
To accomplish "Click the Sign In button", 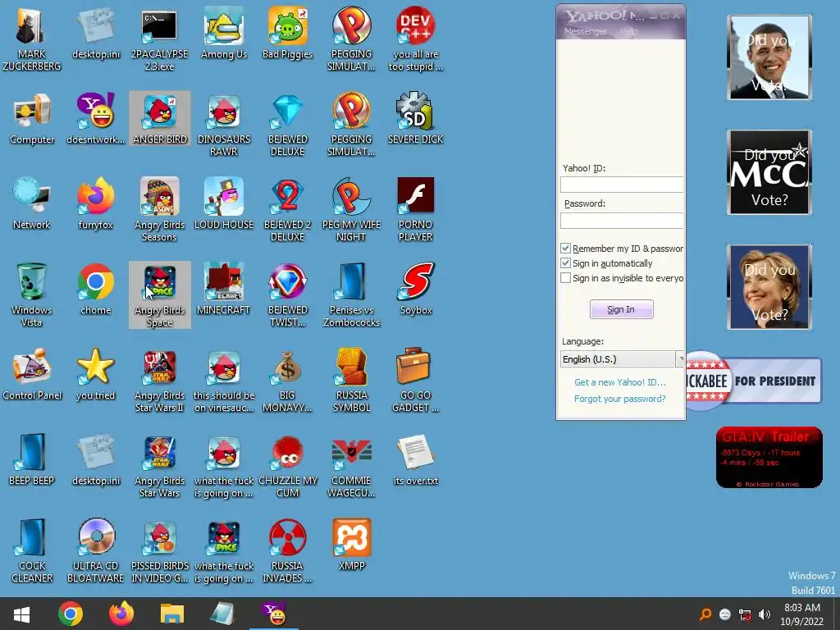I will (x=622, y=309).
